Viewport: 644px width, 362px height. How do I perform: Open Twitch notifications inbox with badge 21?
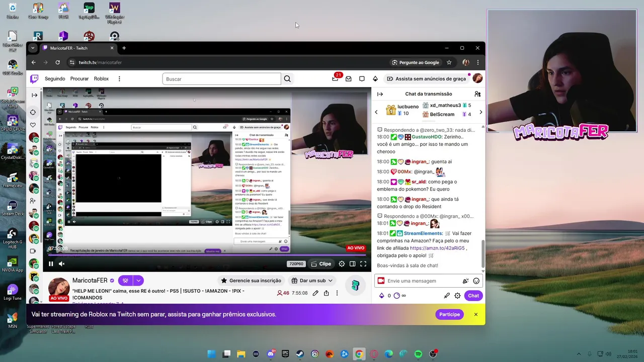336,78
